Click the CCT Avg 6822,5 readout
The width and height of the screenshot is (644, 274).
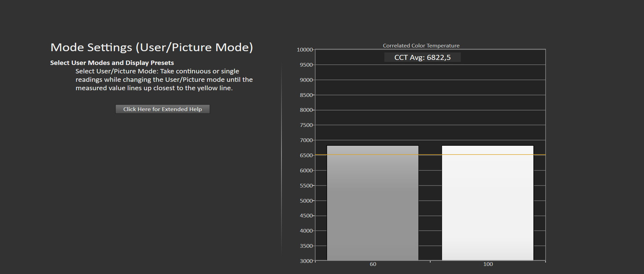tap(422, 58)
